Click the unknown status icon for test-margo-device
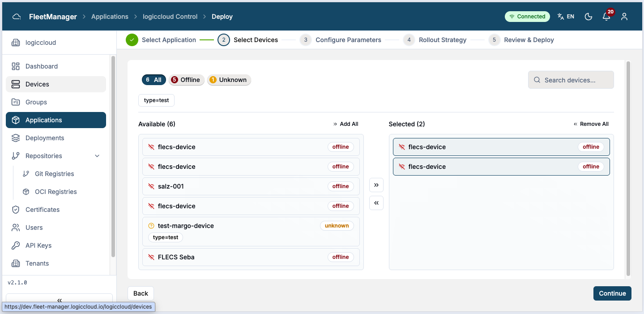This screenshot has width=644, height=314. pos(151,226)
